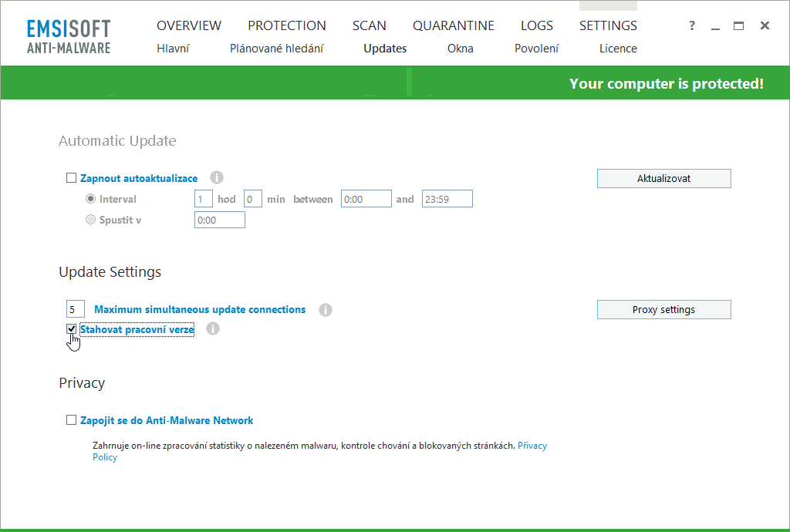Open the SETTINGS menu
Image resolution: width=790 pixels, height=532 pixels.
(x=608, y=25)
